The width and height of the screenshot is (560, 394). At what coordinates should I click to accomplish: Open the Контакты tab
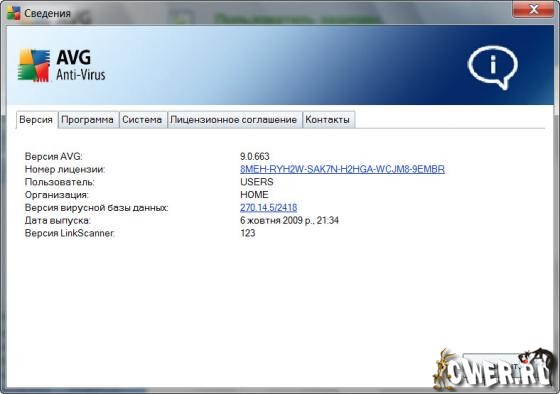click(328, 120)
